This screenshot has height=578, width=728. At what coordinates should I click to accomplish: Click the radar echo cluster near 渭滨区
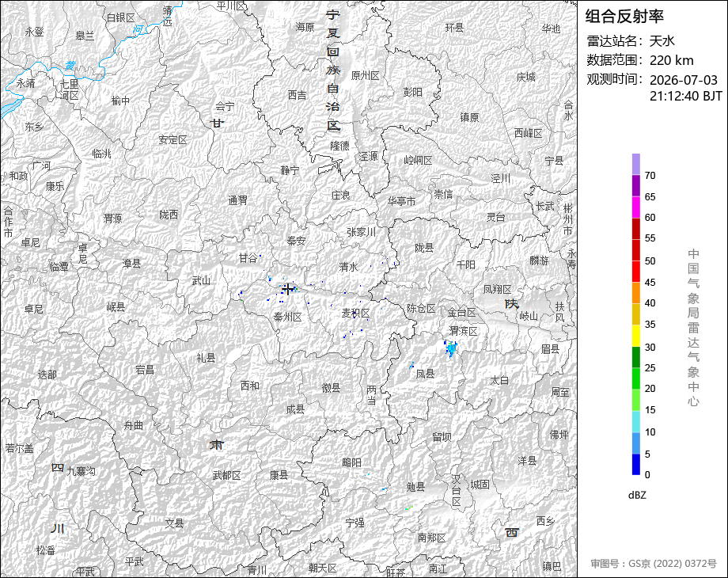coord(450,348)
